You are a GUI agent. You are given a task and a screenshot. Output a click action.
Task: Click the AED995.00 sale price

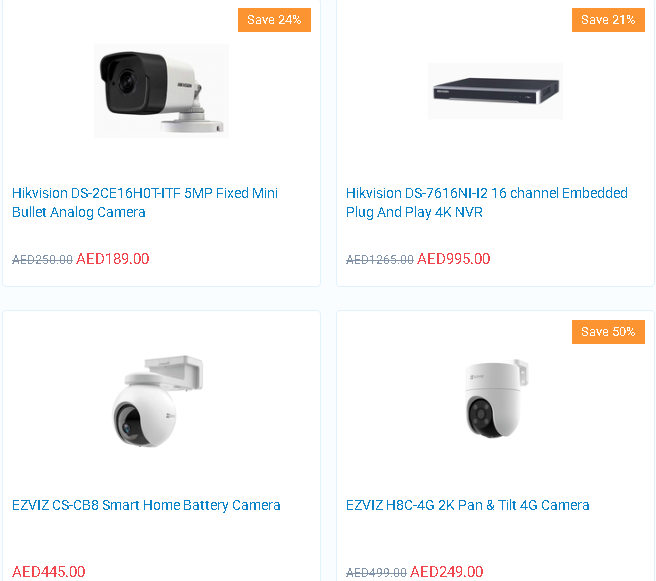coord(454,259)
